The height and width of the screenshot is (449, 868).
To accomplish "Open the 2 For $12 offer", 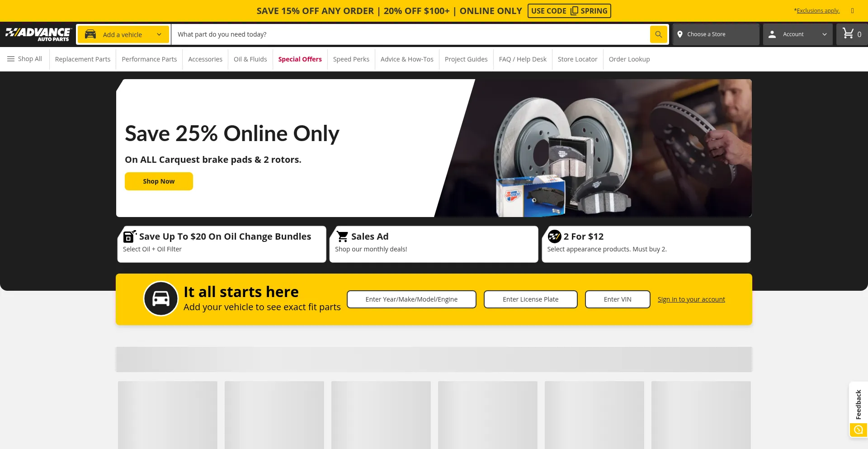I will click(x=646, y=244).
